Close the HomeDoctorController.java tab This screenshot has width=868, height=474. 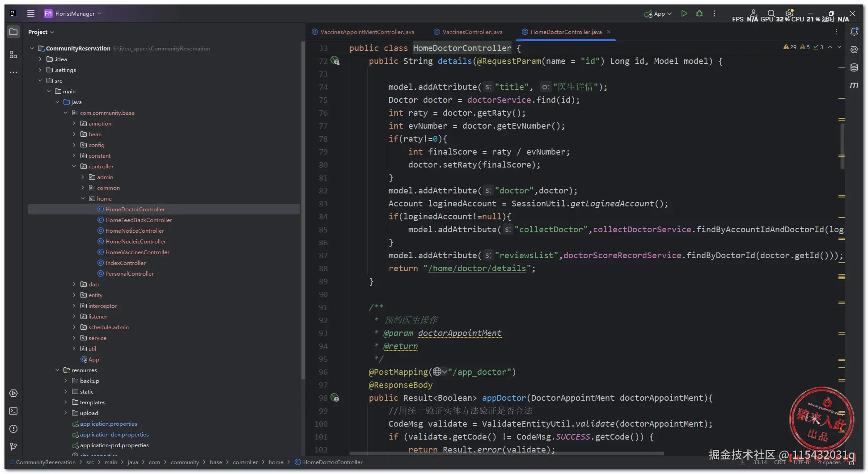pyautogui.click(x=609, y=32)
